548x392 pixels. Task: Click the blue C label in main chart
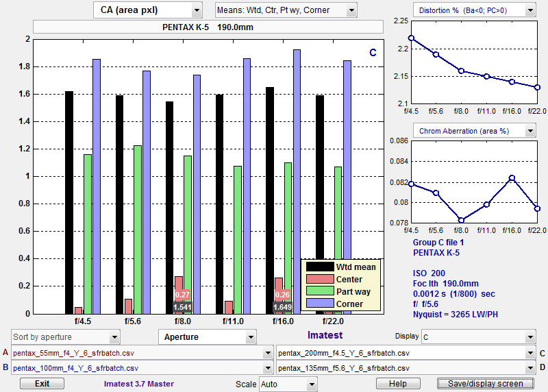373,53
